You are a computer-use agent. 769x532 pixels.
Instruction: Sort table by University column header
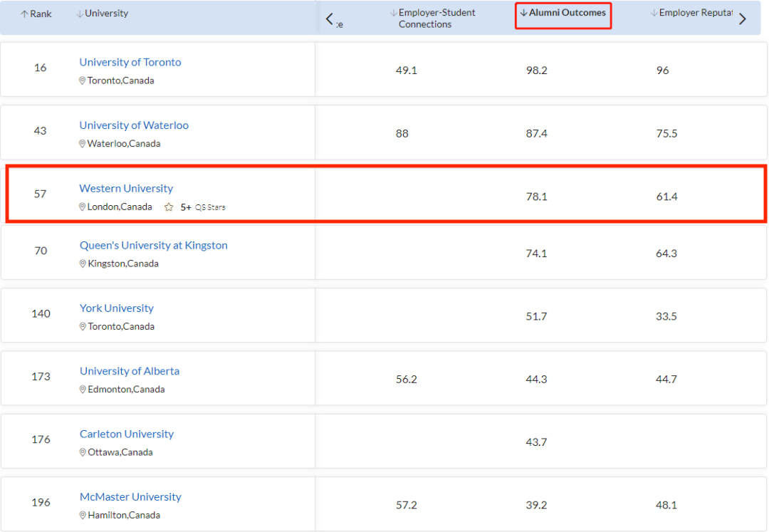[x=102, y=14]
